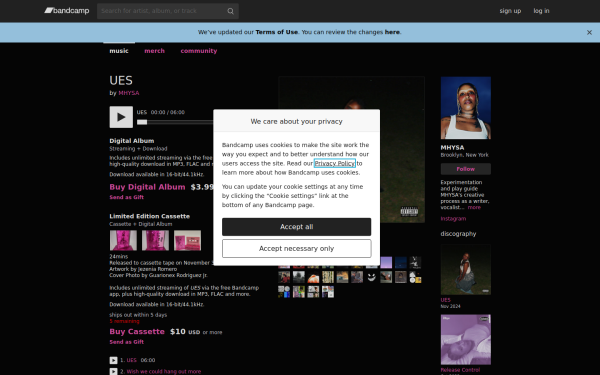Click the track progress slider handle
Viewport: 600px width, 375px height.
[142, 122]
